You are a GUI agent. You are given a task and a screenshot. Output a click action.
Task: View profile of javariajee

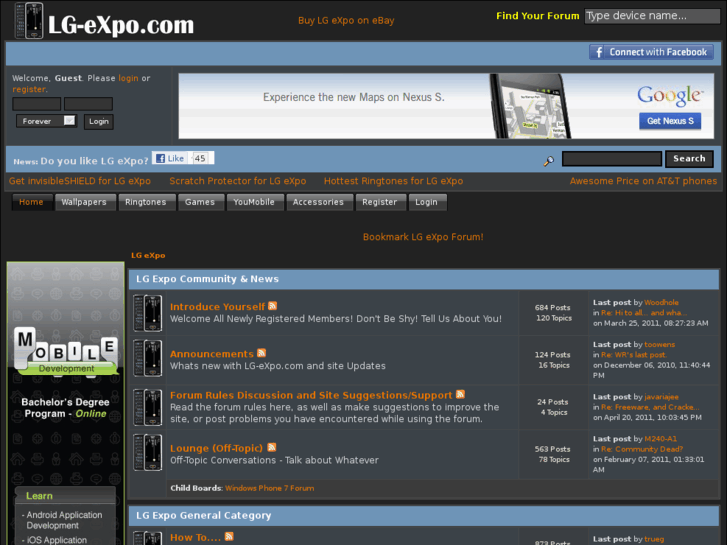661,397
